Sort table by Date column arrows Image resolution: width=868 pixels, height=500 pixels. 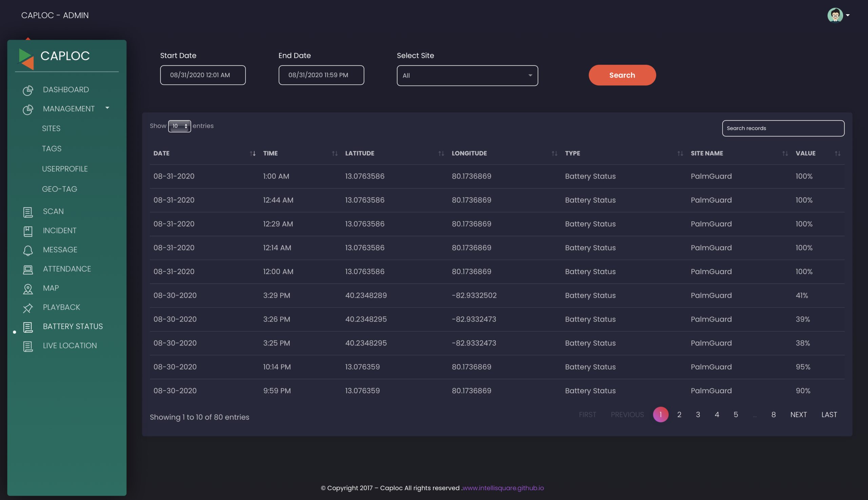[x=253, y=153]
